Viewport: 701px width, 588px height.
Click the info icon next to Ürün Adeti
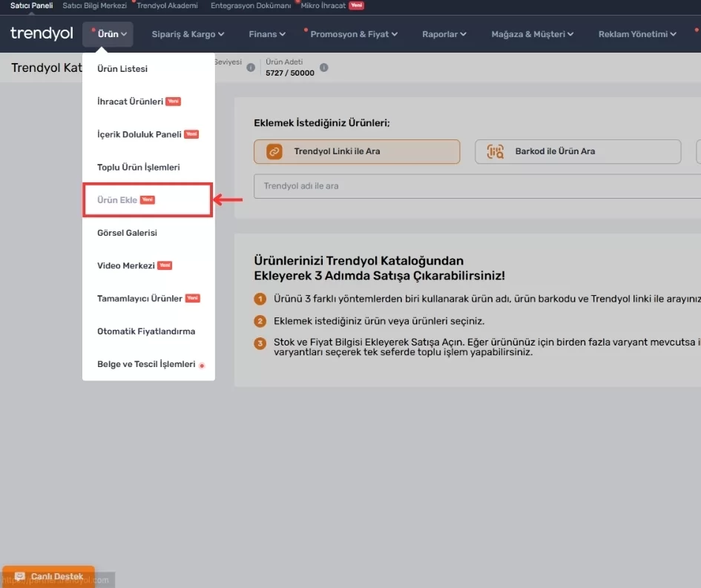coord(324,67)
